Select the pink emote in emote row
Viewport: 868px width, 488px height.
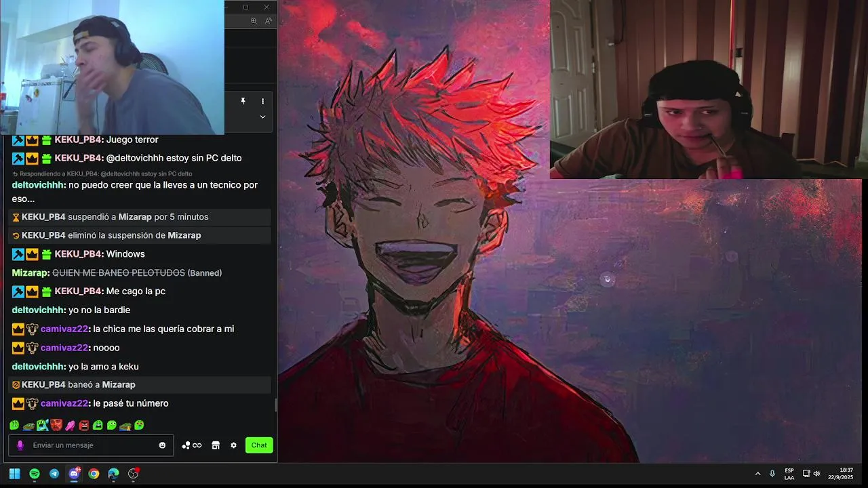coord(70,425)
